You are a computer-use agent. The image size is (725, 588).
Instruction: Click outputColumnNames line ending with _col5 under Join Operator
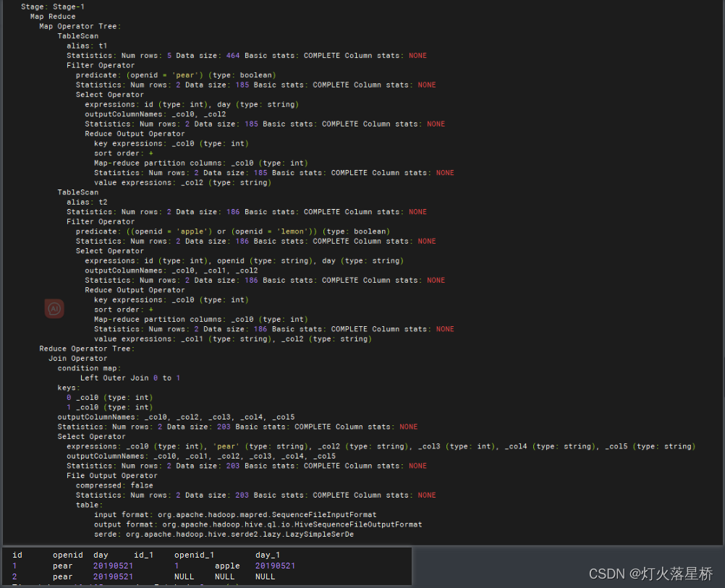coord(176,417)
